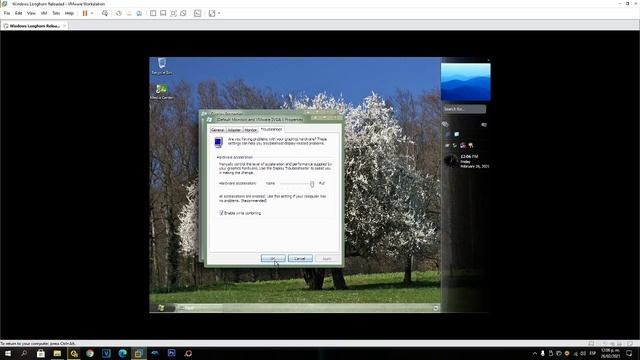Open the Help menu
The width and height of the screenshot is (640, 360).
[x=69, y=13]
